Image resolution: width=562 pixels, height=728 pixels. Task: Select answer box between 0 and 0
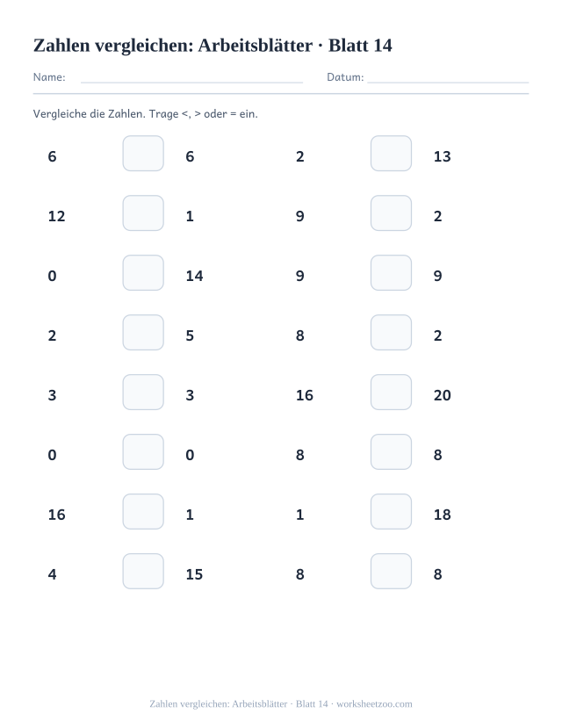pyautogui.click(x=143, y=451)
